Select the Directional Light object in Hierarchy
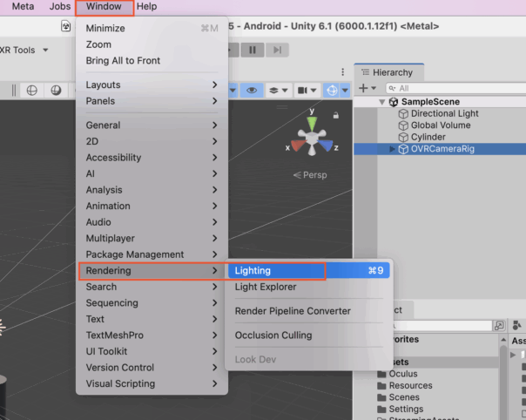This screenshot has width=526, height=420. [444, 113]
